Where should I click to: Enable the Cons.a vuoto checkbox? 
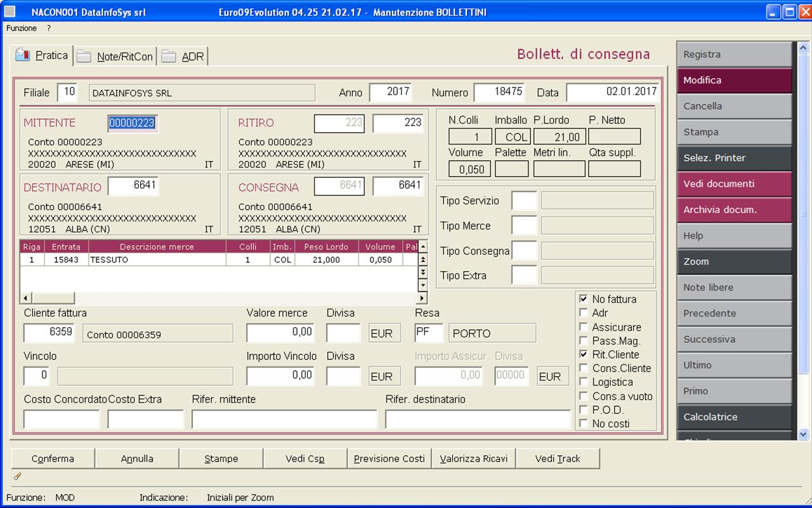(584, 396)
